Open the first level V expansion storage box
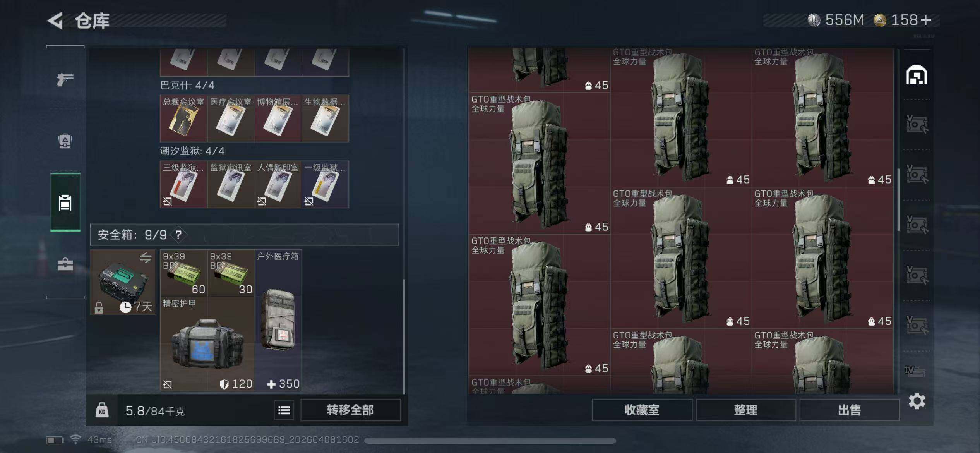This screenshot has height=453, width=980. coord(917,125)
